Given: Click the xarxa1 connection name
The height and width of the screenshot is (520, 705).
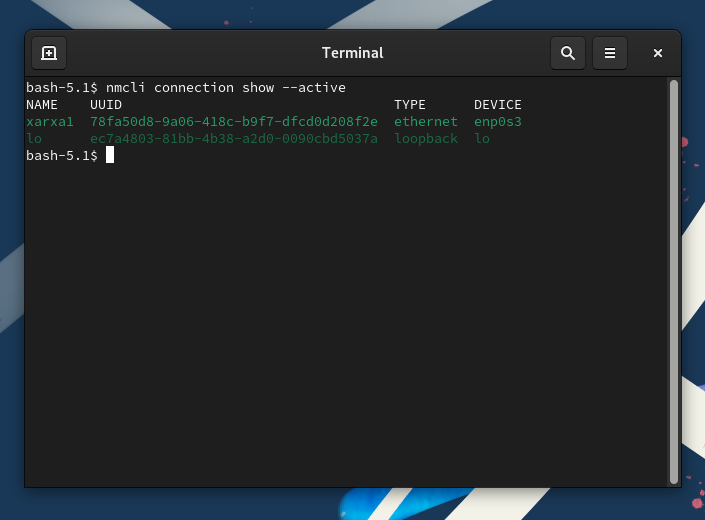Looking at the screenshot, I should pyautogui.click(x=50, y=122).
